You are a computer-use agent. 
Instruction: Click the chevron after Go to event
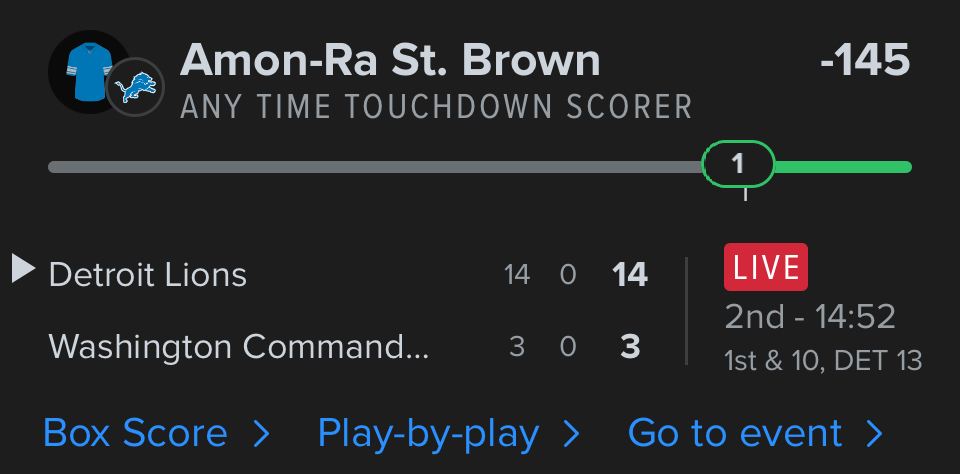click(x=875, y=433)
